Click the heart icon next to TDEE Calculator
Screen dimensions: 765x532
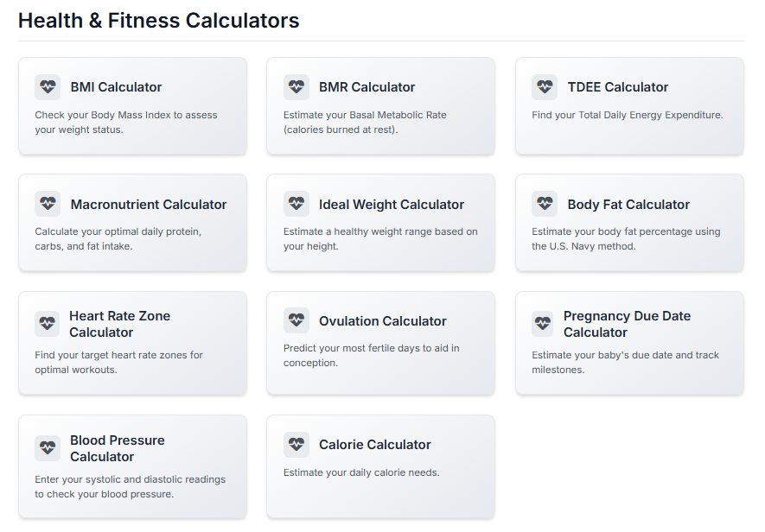coord(545,87)
